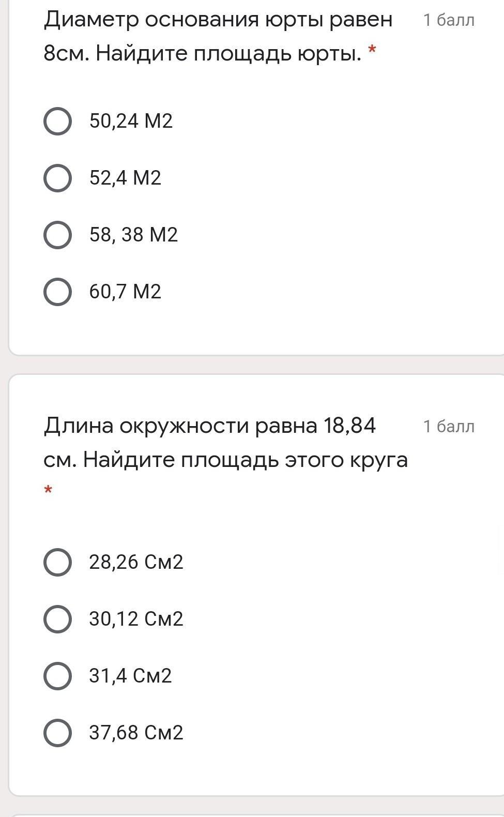Viewport: 504px width, 817px height.
Task: Pick the 60,7 М2 radio circle
Action: pos(57,292)
